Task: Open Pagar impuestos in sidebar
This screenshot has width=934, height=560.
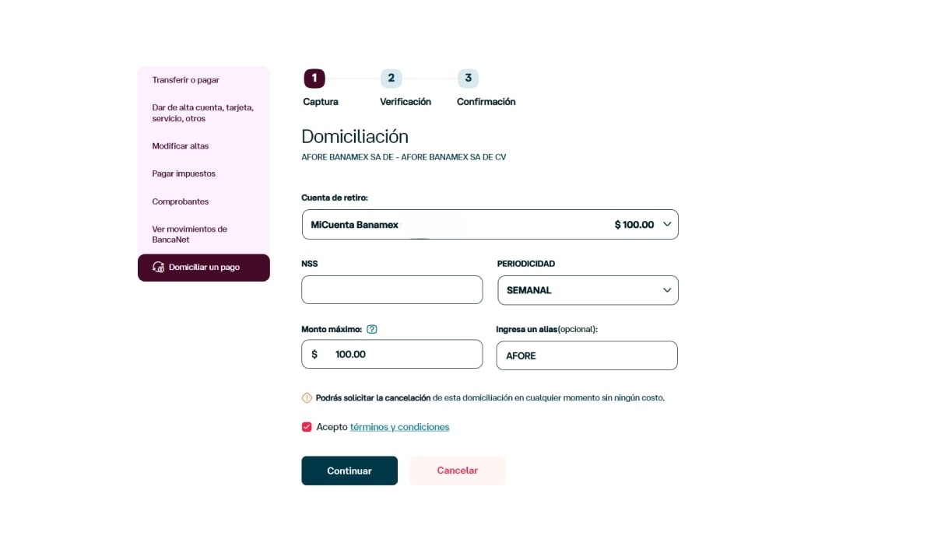Action: [184, 173]
